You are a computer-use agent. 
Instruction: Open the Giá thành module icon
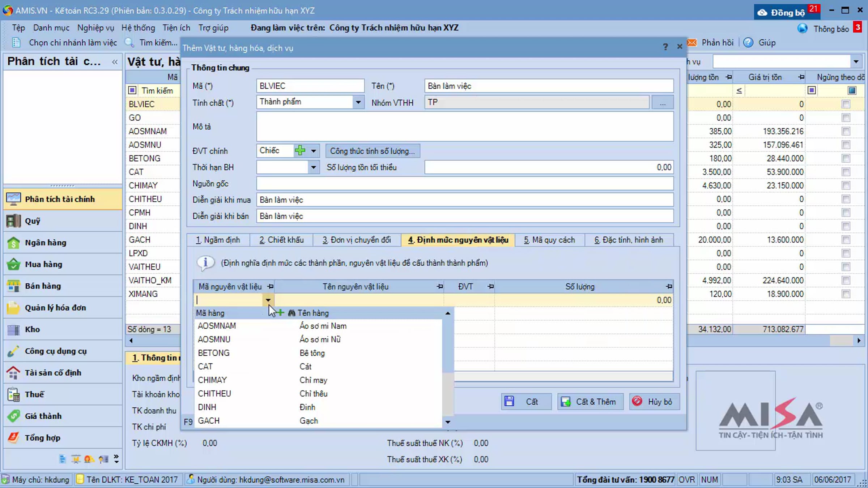click(13, 416)
